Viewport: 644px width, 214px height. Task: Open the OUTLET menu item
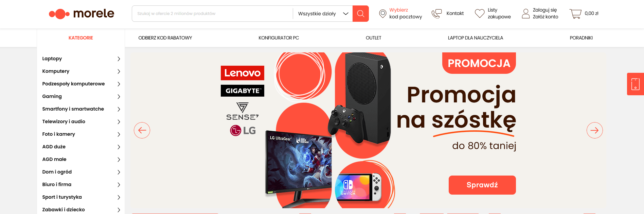(x=373, y=38)
